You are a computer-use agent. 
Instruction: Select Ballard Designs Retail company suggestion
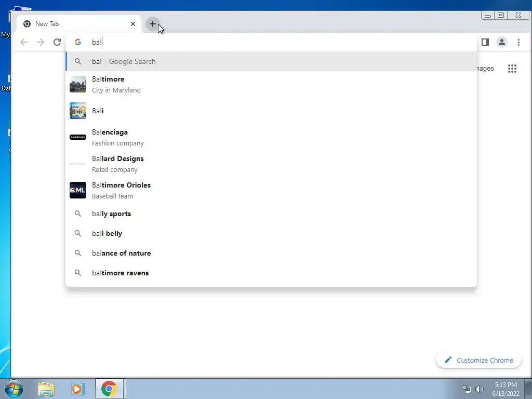(x=271, y=164)
